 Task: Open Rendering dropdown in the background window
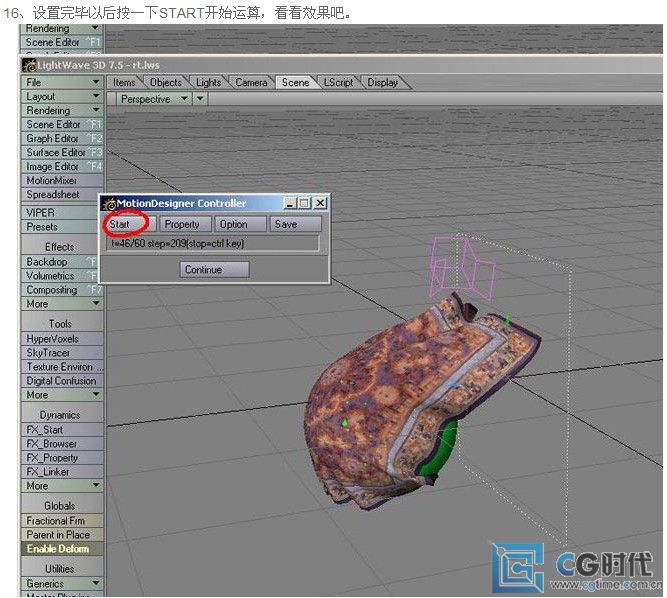(x=62, y=29)
